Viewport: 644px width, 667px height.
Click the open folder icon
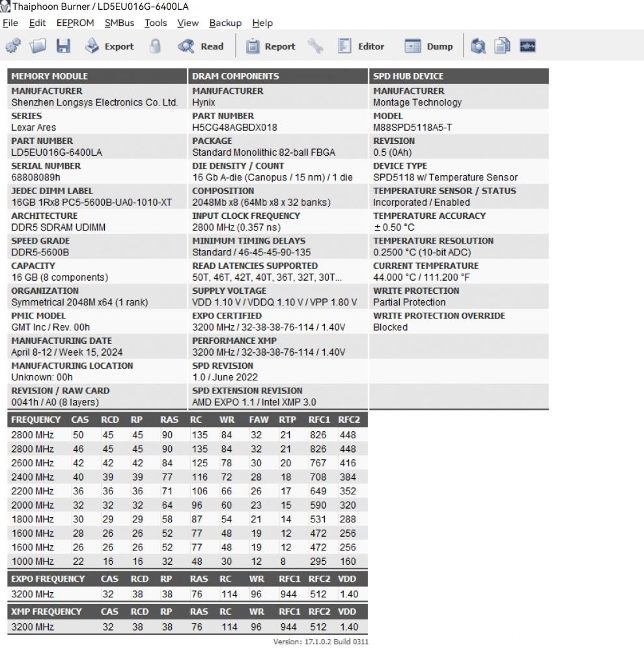pos(38,46)
